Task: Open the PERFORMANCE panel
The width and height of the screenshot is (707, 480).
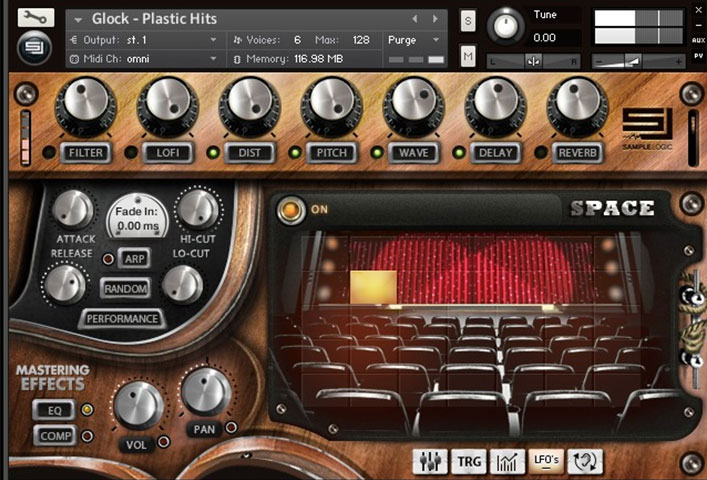Action: click(122, 319)
